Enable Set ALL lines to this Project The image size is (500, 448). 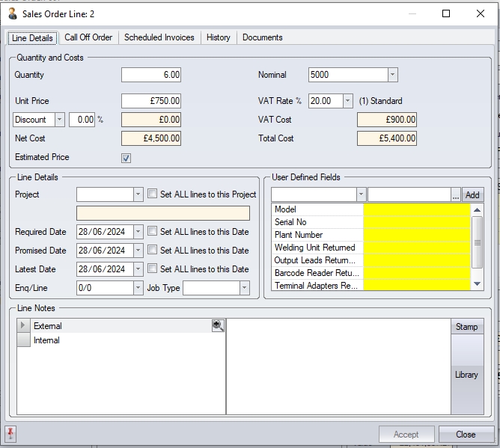153,194
